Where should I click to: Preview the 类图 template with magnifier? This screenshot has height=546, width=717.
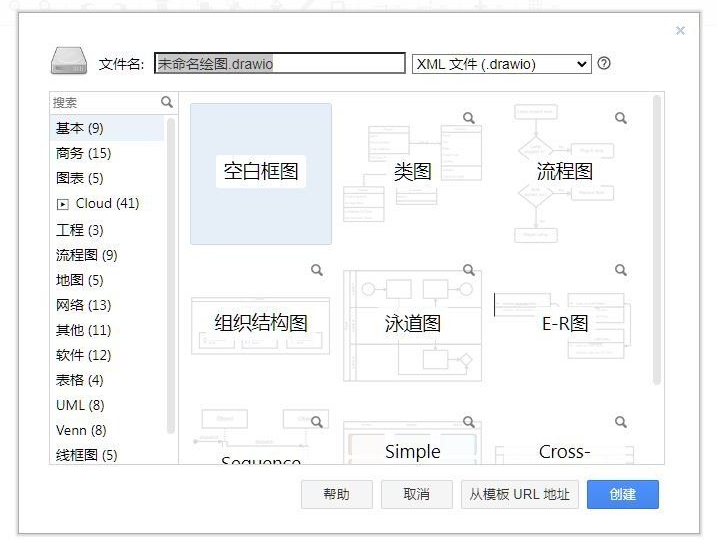click(469, 118)
